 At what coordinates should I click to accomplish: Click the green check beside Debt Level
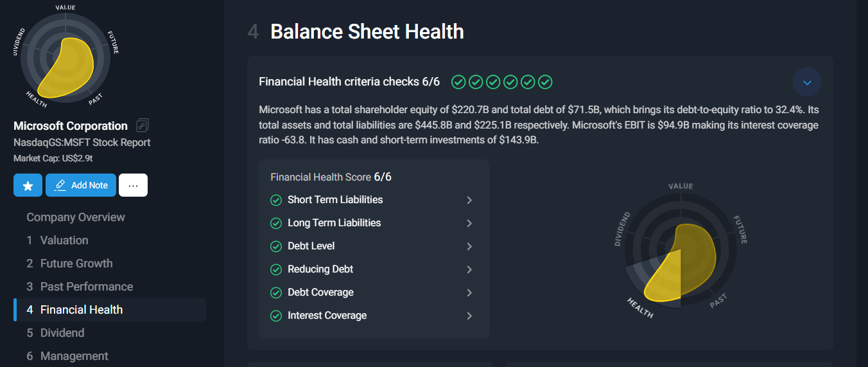coord(276,246)
